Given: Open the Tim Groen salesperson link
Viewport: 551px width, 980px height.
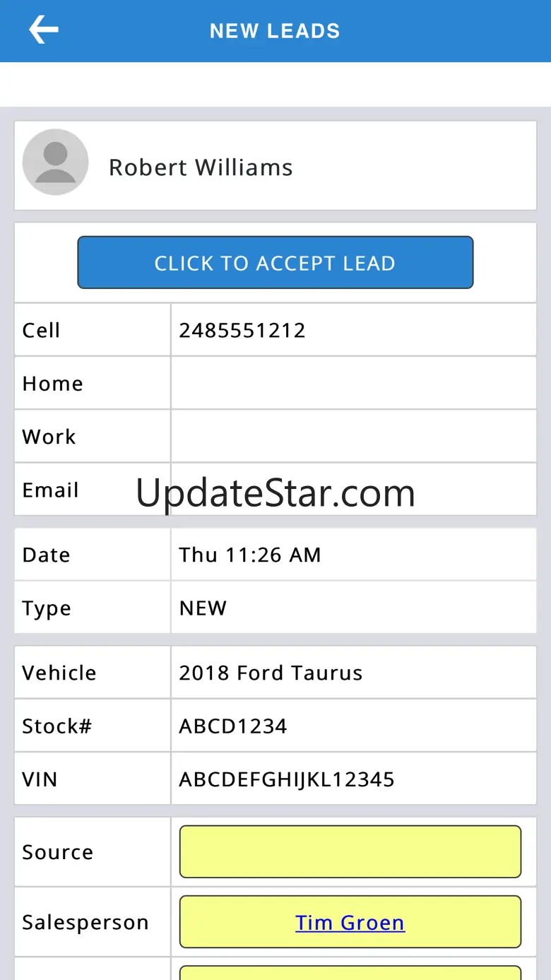Looking at the screenshot, I should [x=350, y=922].
